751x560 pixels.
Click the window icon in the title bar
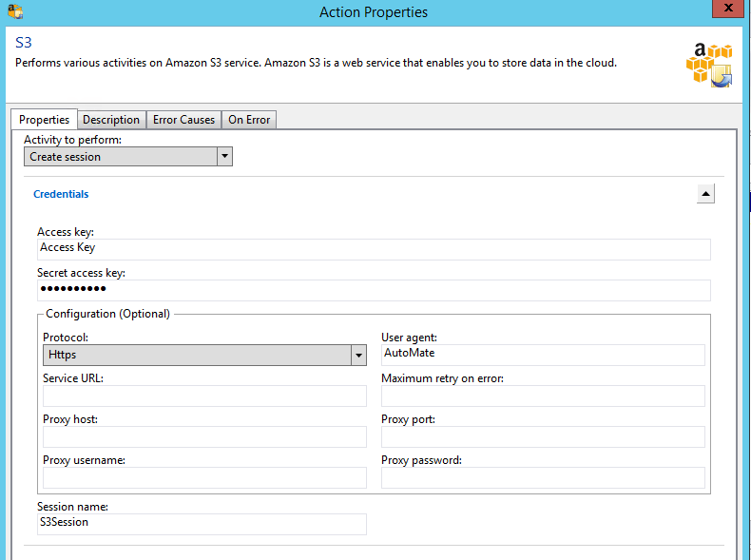click(x=14, y=11)
